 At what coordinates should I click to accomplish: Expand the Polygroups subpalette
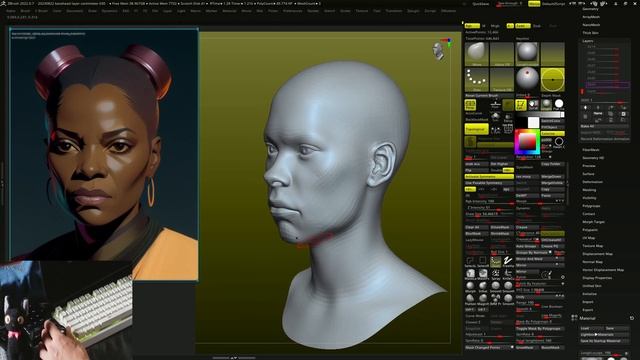(x=591, y=206)
